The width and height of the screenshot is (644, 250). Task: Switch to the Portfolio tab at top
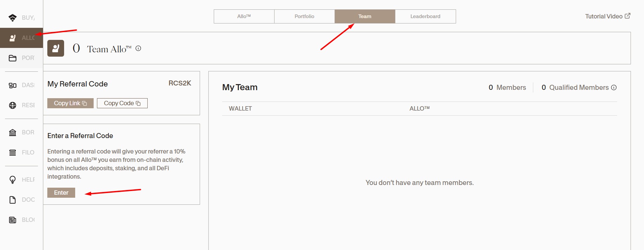(x=304, y=16)
